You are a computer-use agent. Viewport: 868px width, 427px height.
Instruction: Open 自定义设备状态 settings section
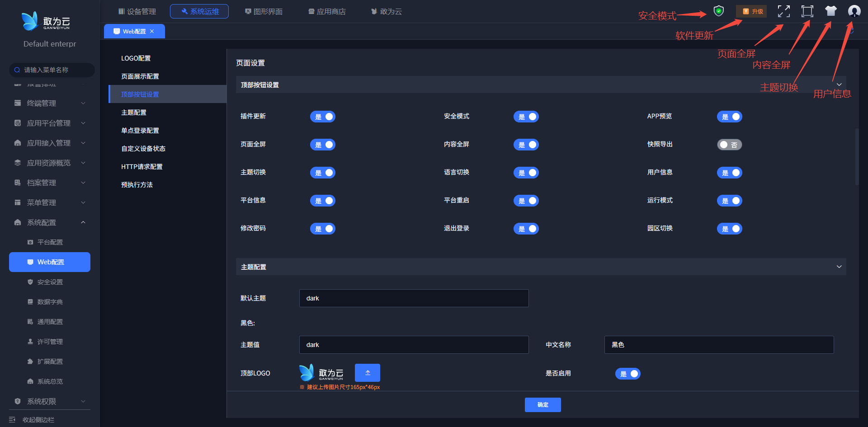point(168,148)
